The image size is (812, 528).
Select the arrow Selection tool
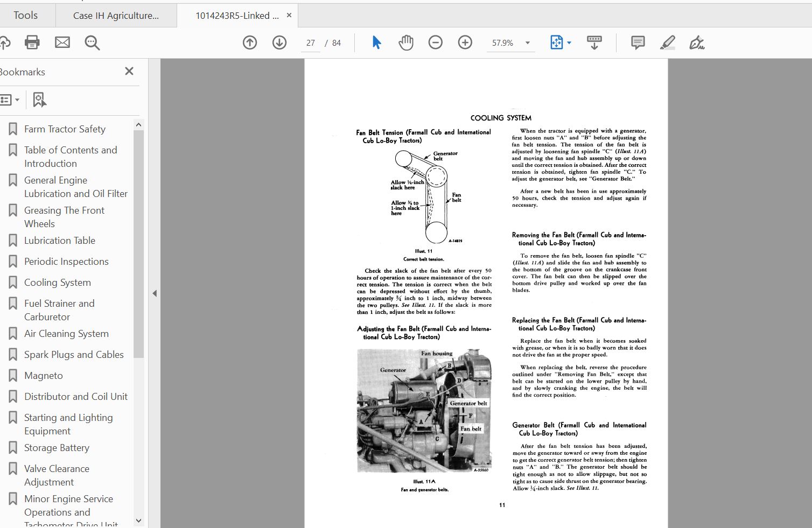tap(376, 43)
